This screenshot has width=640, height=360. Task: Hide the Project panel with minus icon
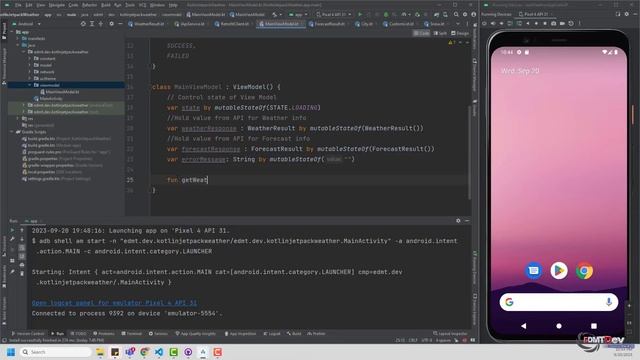click(x=120, y=24)
